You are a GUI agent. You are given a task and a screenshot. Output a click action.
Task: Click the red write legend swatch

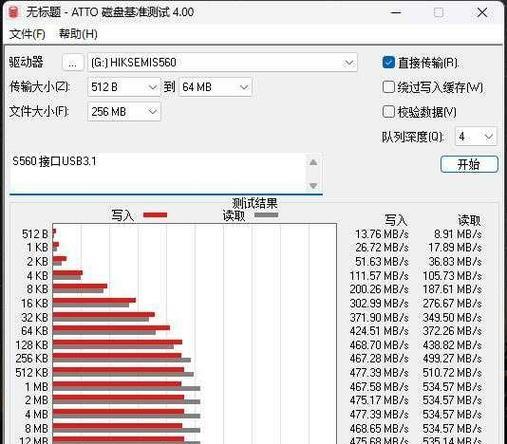pos(155,215)
